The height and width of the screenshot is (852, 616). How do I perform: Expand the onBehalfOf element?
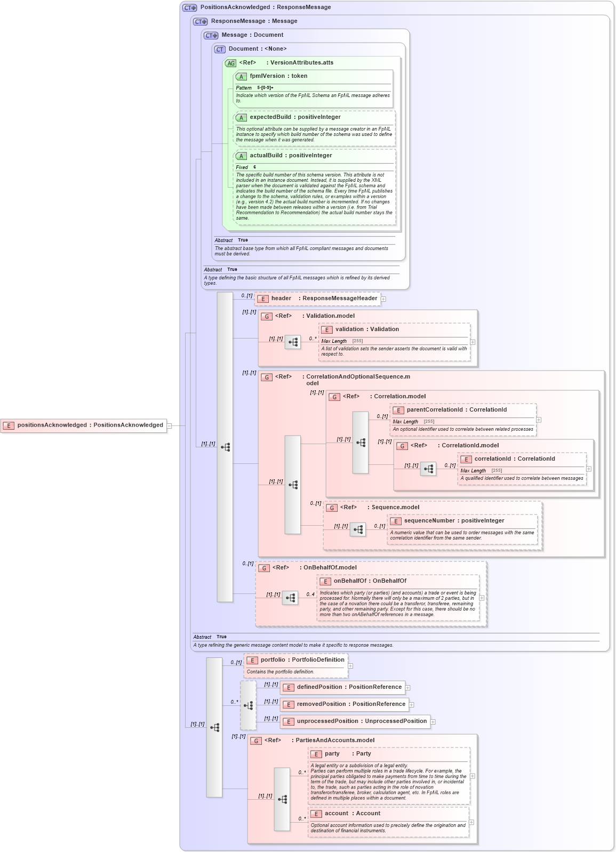coord(482,598)
